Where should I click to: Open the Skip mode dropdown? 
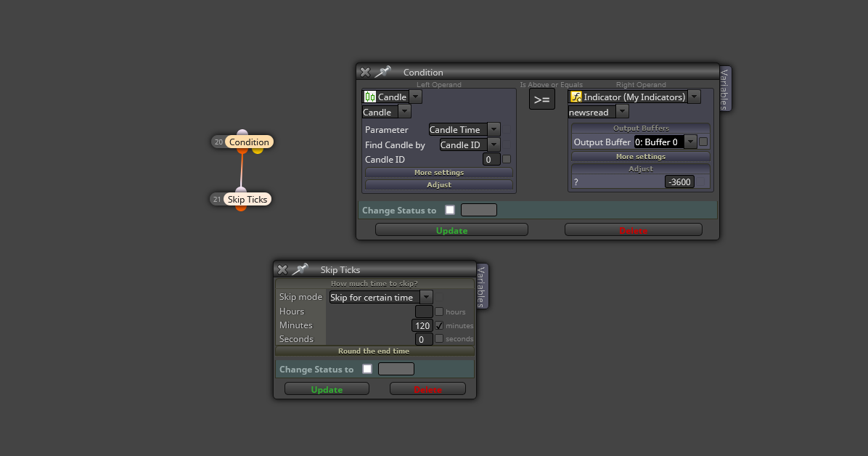click(426, 297)
